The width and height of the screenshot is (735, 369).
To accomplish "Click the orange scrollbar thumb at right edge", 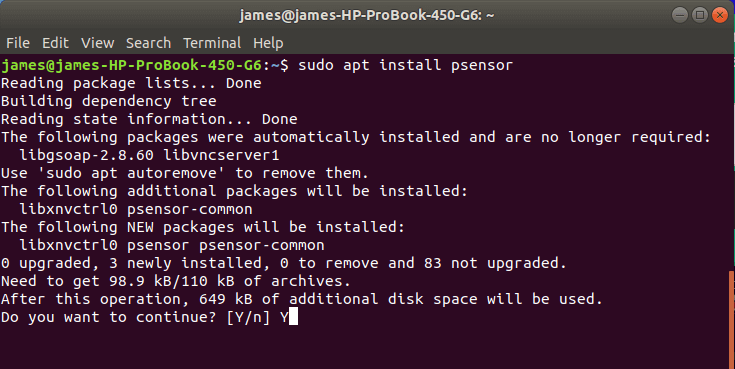I will pyautogui.click(x=732, y=320).
